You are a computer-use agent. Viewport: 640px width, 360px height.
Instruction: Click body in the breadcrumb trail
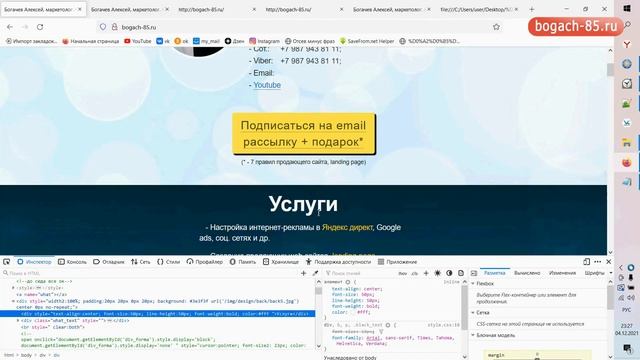coord(26,355)
